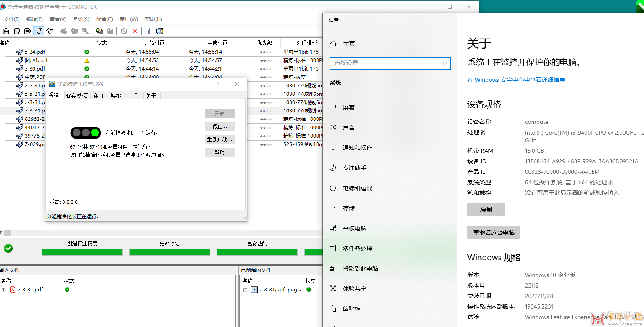This screenshot has height=327, width=644.
Task: Click the 体验共享 share icon in Settings
Action: 333,288
